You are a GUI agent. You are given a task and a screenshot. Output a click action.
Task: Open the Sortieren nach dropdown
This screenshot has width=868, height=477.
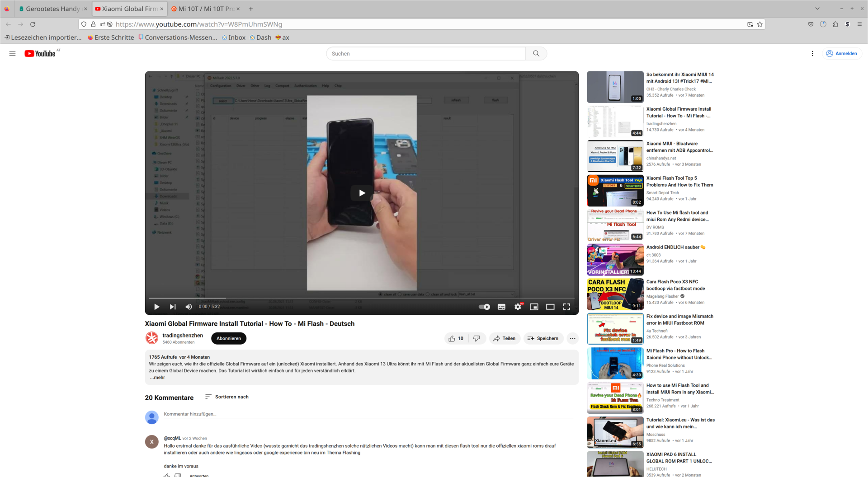coord(227,397)
